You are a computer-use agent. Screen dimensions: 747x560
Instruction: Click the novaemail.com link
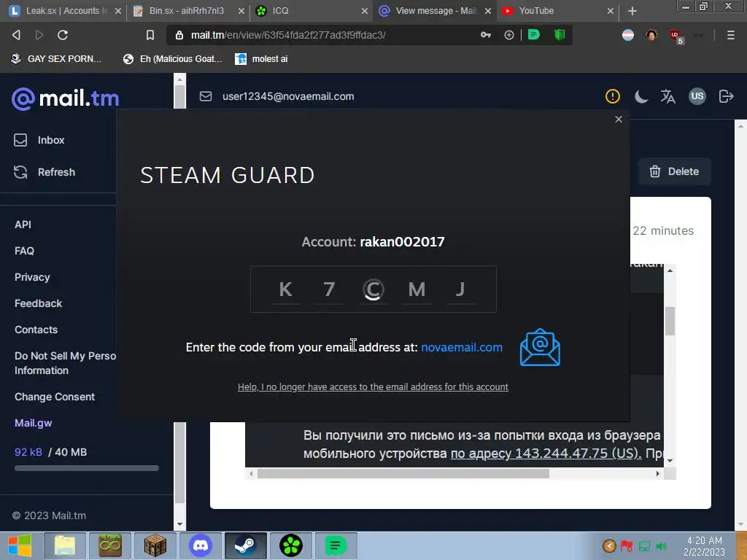pyautogui.click(x=462, y=347)
